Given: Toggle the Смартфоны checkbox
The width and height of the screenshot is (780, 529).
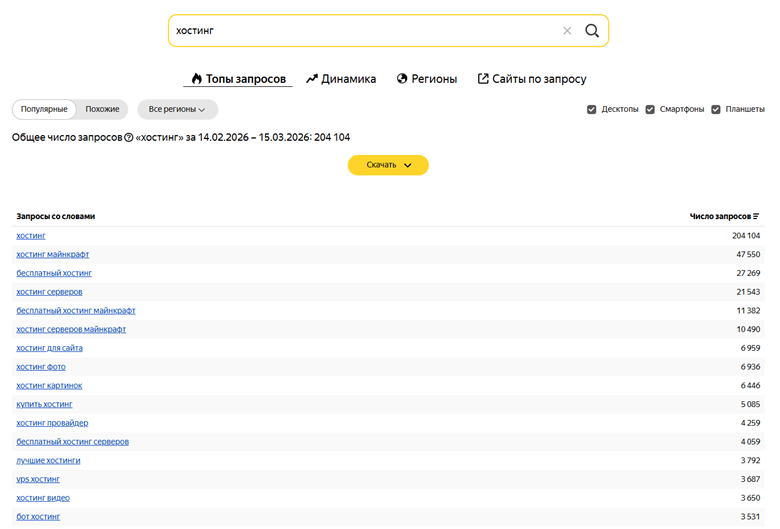Looking at the screenshot, I should (x=650, y=109).
